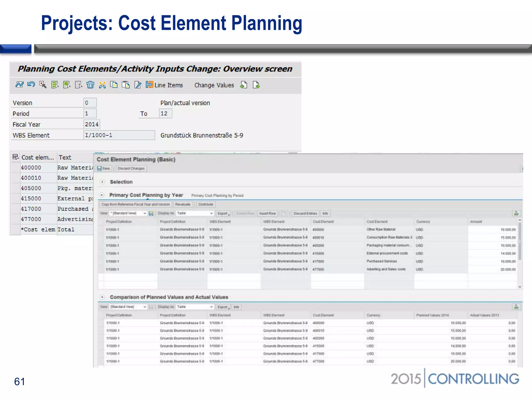Screen dimensions: 532x399
Task: Click the clipboard paste icon
Action: pyautogui.click(x=126, y=85)
